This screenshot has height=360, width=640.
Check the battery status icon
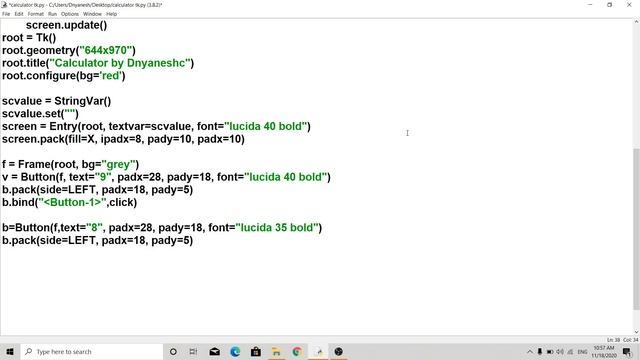[550, 351]
